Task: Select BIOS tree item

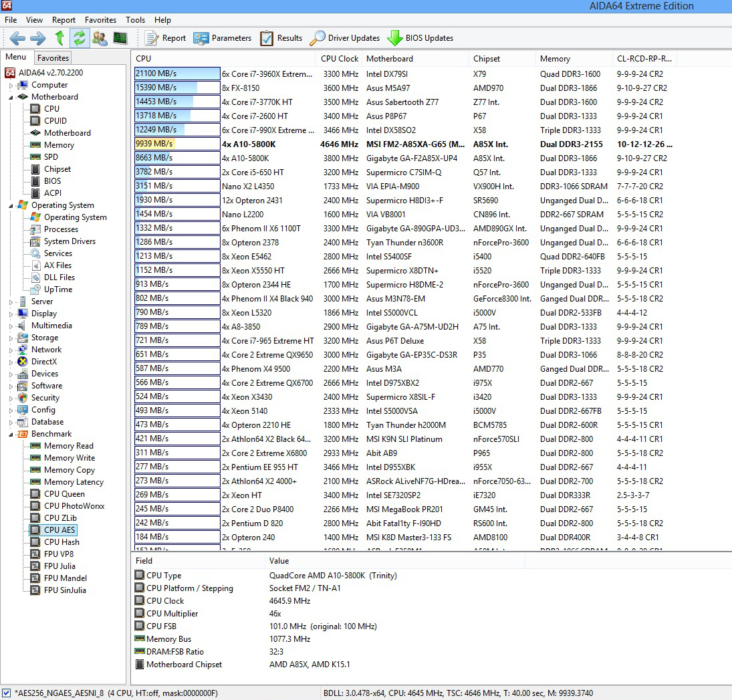Action: tap(52, 181)
